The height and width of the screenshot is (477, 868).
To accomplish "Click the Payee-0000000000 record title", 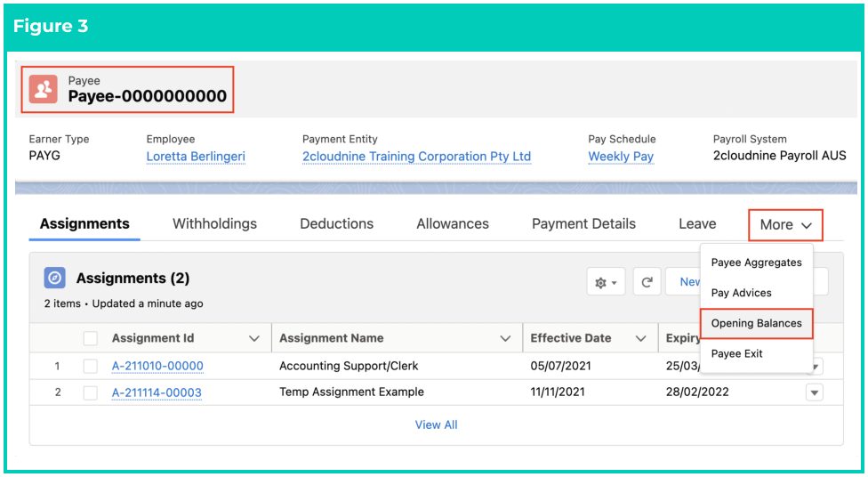I will [x=148, y=96].
